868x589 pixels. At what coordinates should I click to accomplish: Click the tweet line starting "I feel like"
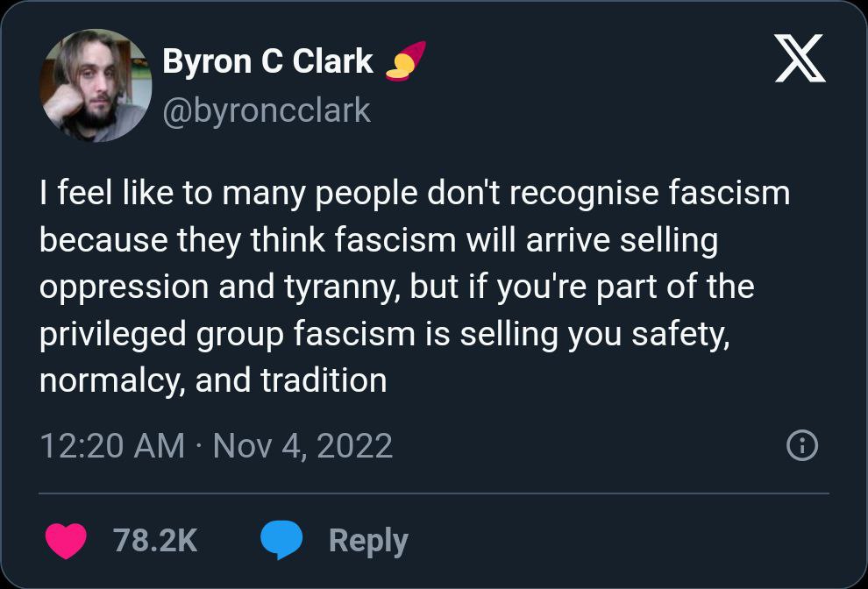point(414,192)
